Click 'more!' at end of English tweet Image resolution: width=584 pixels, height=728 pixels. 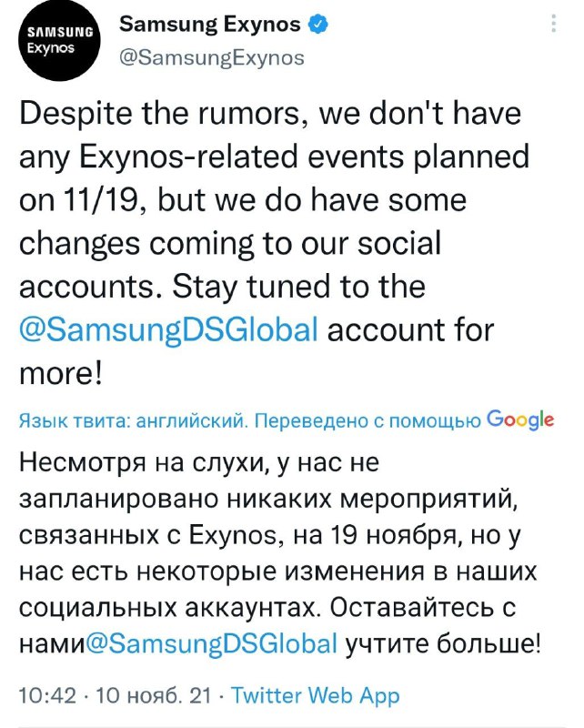[60, 373]
